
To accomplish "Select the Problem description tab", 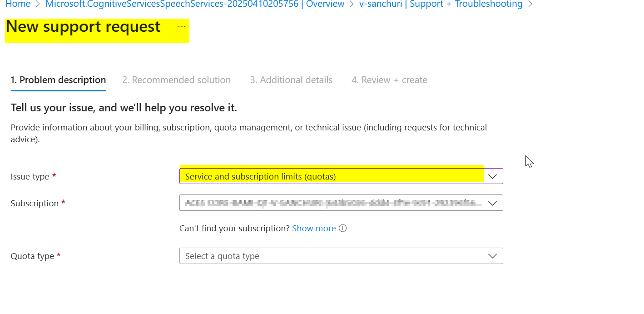I will [x=58, y=80].
